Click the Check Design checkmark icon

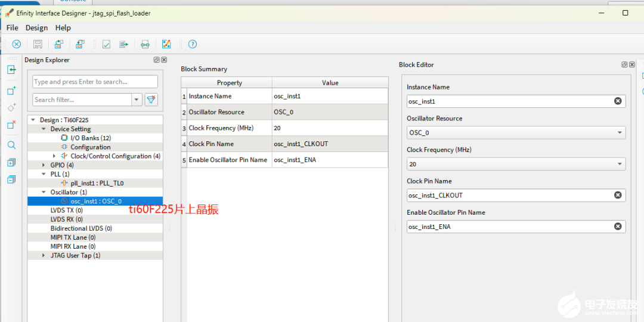click(x=106, y=44)
